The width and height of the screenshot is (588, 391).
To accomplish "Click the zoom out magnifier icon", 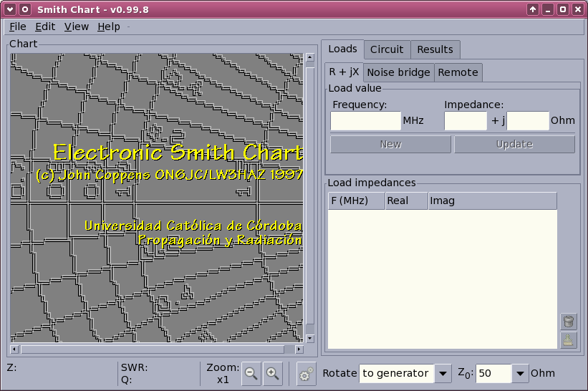I will pos(251,373).
